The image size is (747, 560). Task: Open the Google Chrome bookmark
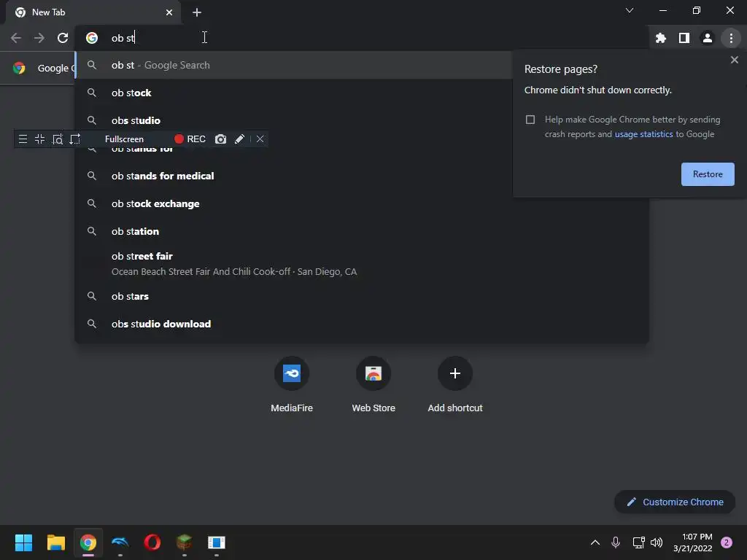[x=44, y=68]
